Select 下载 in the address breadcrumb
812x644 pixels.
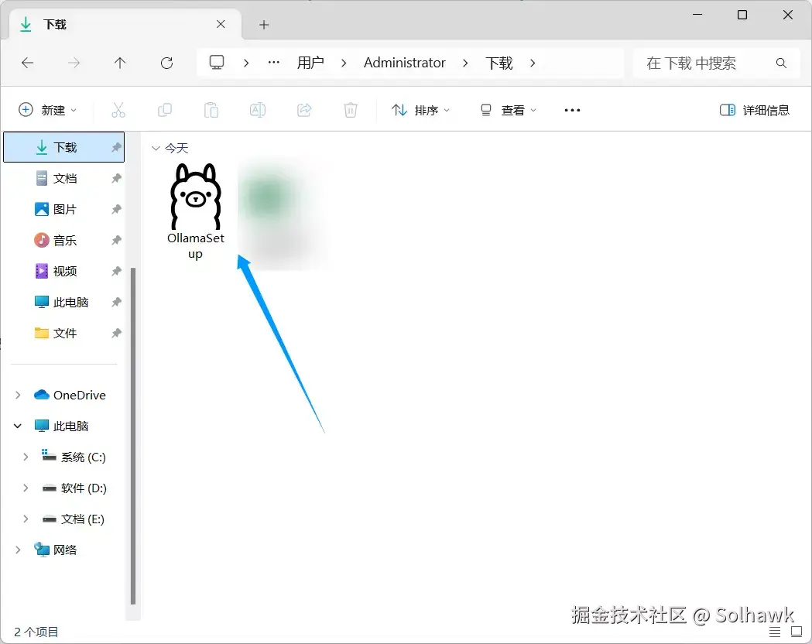click(x=499, y=63)
